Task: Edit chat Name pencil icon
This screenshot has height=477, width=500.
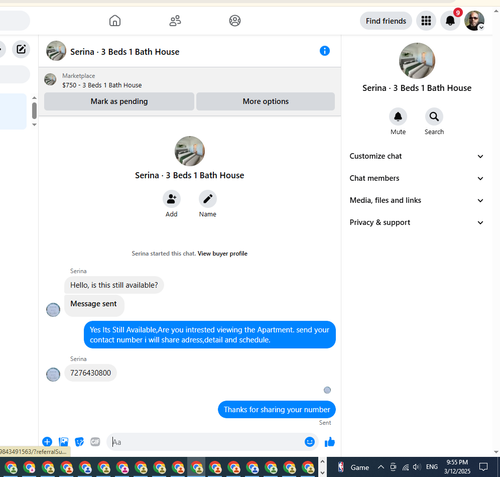Action: [208, 199]
